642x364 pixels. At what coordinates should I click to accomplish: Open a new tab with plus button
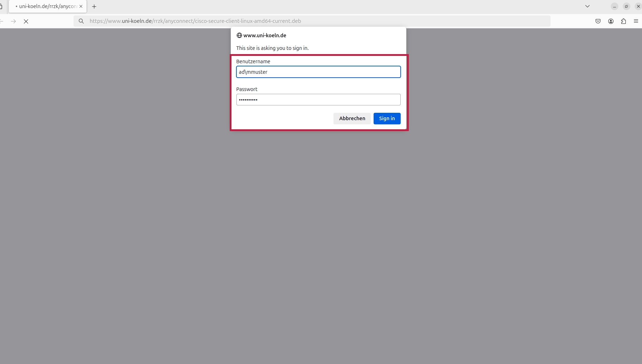(94, 6)
